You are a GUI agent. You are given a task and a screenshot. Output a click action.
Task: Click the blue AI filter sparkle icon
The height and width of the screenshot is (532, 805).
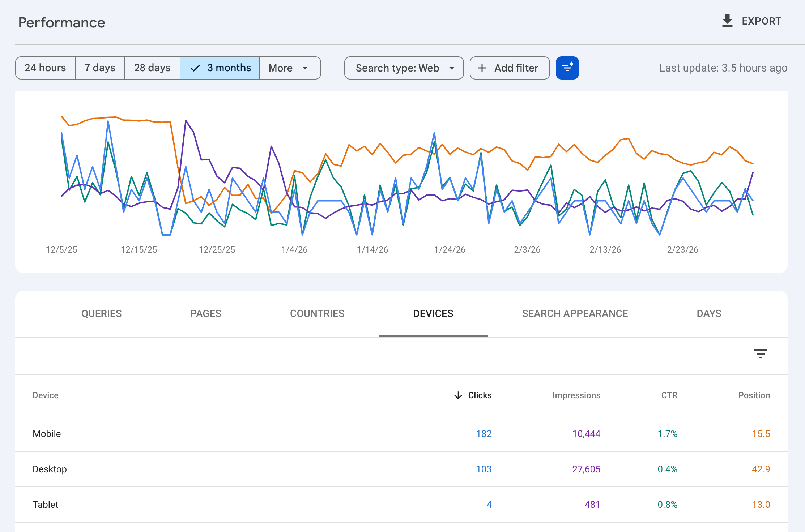(x=567, y=68)
